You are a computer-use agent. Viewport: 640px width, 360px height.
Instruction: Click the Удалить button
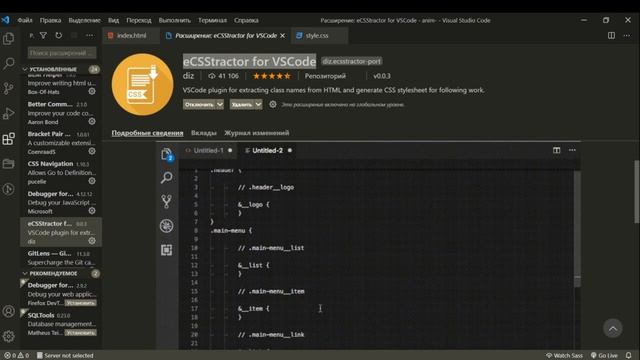pyautogui.click(x=242, y=105)
